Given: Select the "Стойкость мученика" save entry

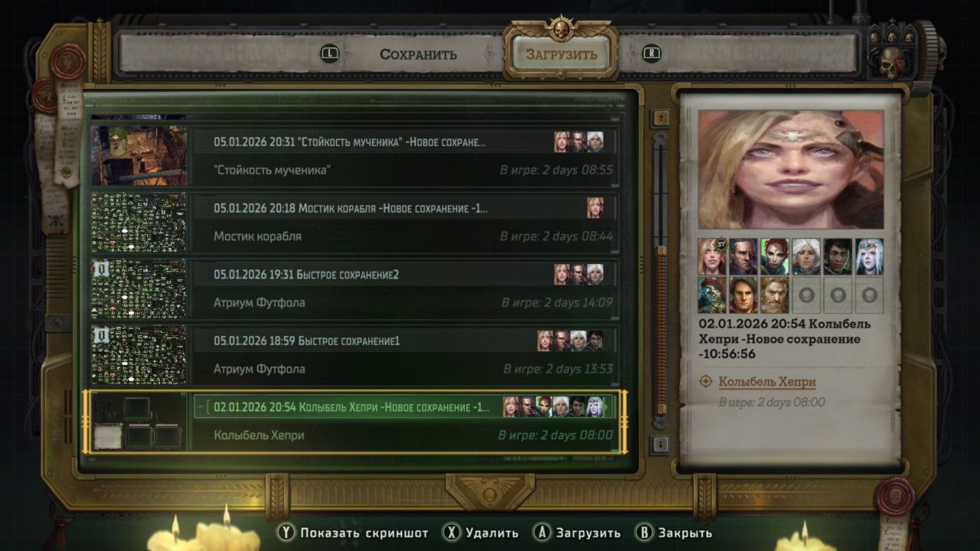Looking at the screenshot, I should pyautogui.click(x=354, y=155).
